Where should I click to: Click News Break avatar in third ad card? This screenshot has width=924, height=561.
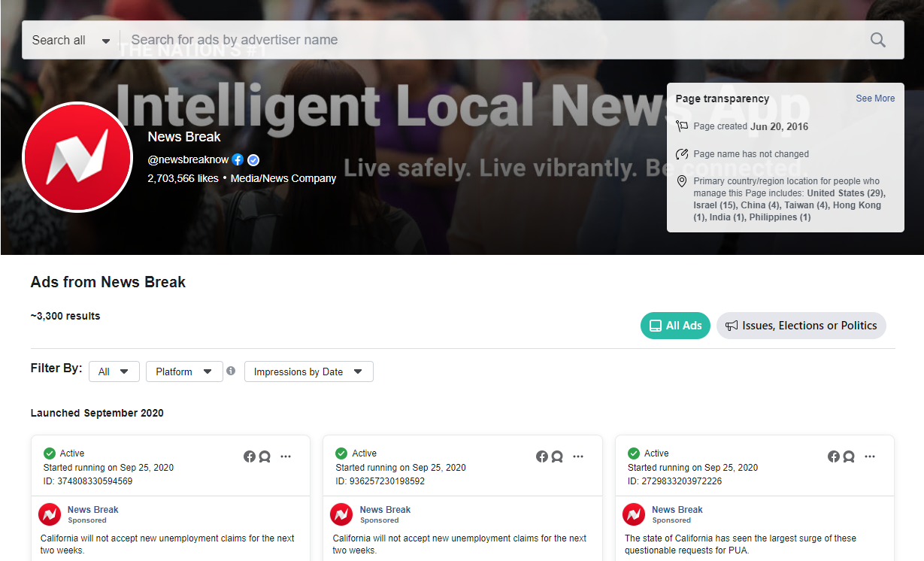pos(634,514)
